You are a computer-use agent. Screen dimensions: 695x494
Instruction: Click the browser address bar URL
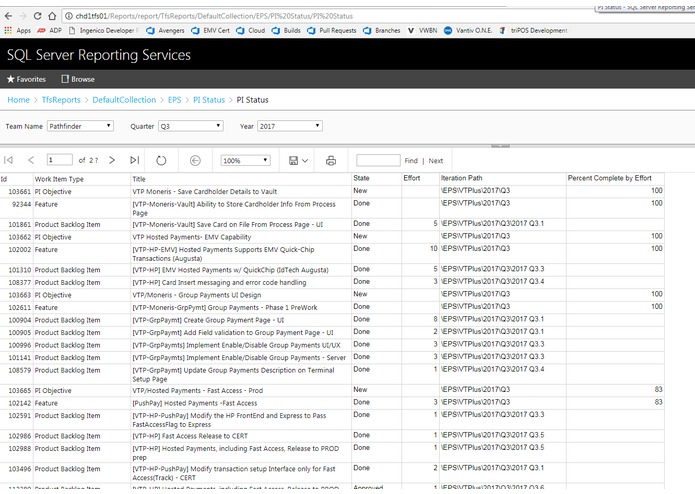(x=214, y=16)
